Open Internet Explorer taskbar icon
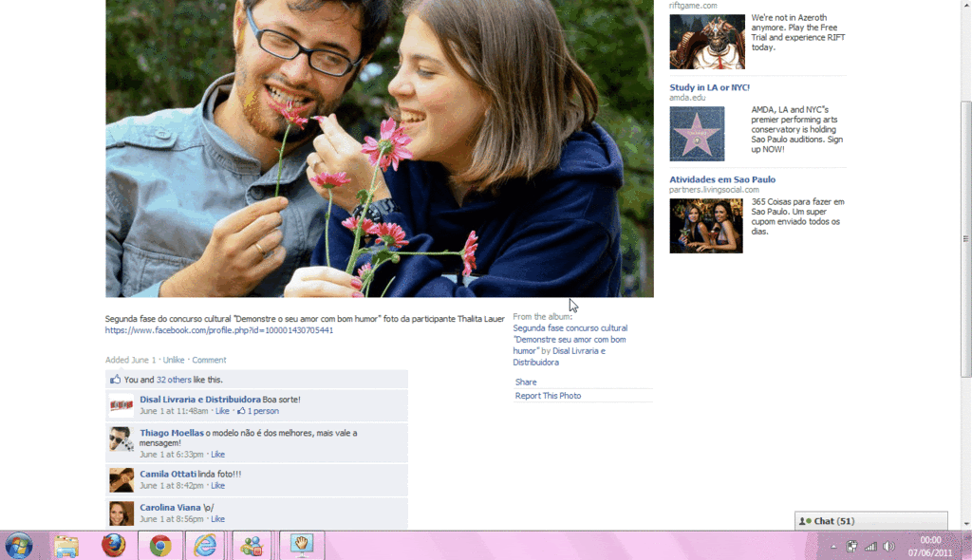The height and width of the screenshot is (560, 972). [205, 546]
